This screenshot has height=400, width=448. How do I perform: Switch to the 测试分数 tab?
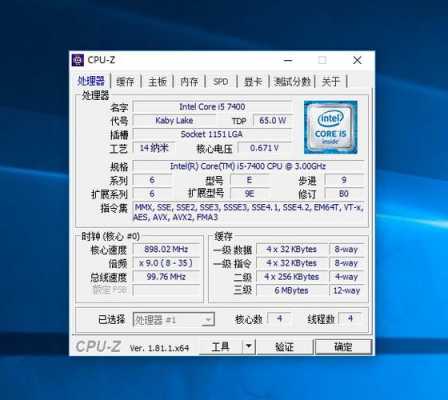(x=292, y=82)
